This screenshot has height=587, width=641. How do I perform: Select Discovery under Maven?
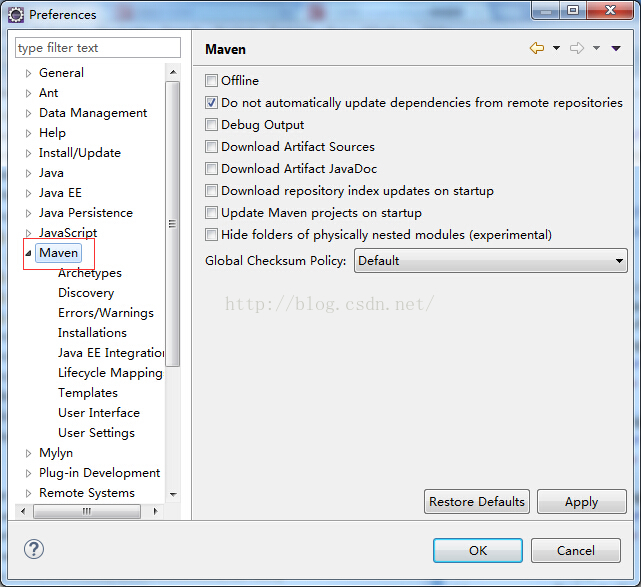[86, 293]
